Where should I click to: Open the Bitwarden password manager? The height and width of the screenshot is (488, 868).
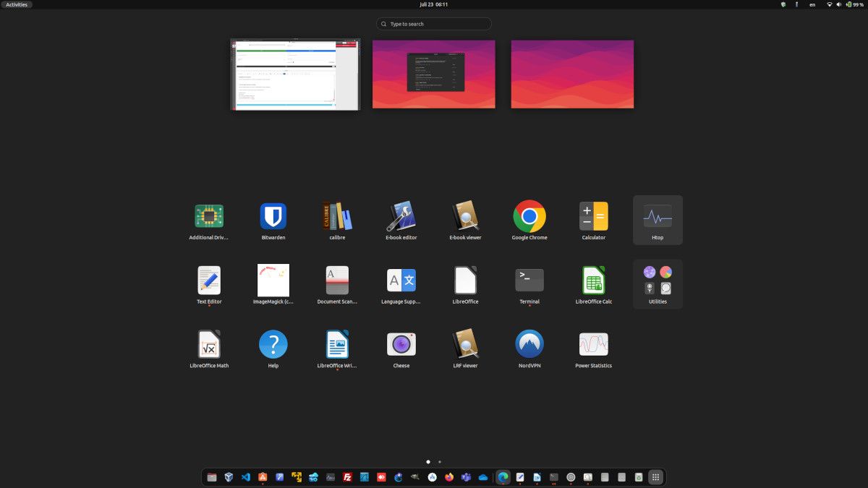(x=273, y=215)
